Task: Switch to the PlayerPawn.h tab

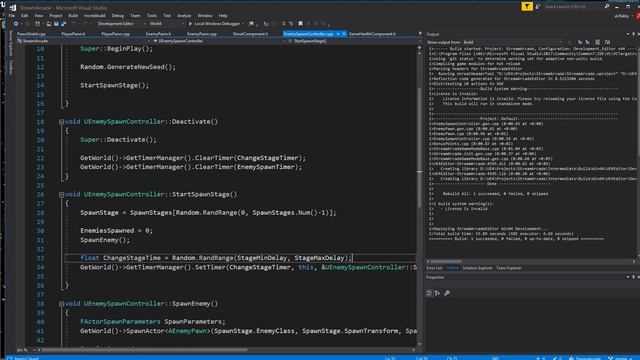Action: coord(73,34)
